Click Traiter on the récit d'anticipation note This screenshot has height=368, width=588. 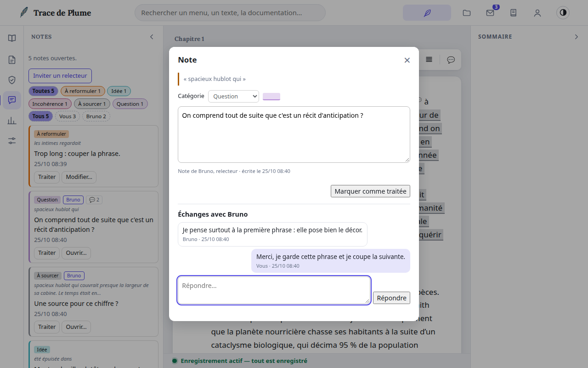pyautogui.click(x=47, y=253)
